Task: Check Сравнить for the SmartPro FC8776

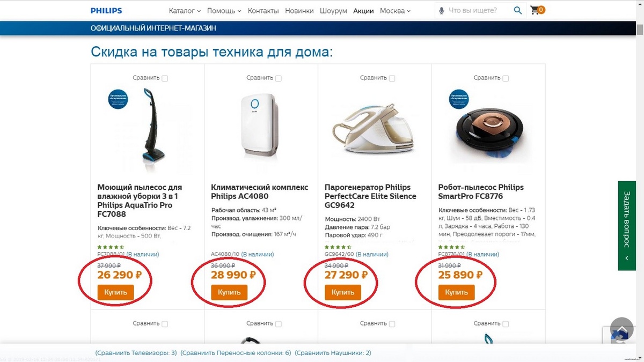Action: click(506, 78)
